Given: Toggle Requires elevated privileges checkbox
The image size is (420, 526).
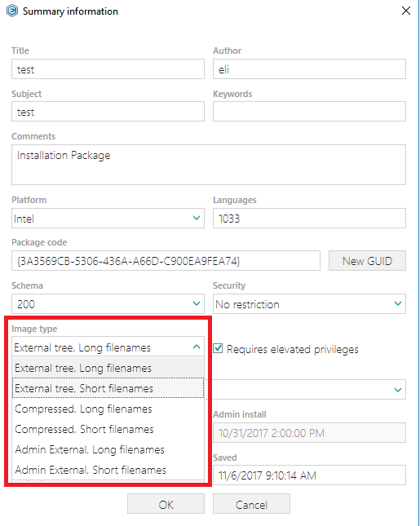Looking at the screenshot, I should pos(218,348).
